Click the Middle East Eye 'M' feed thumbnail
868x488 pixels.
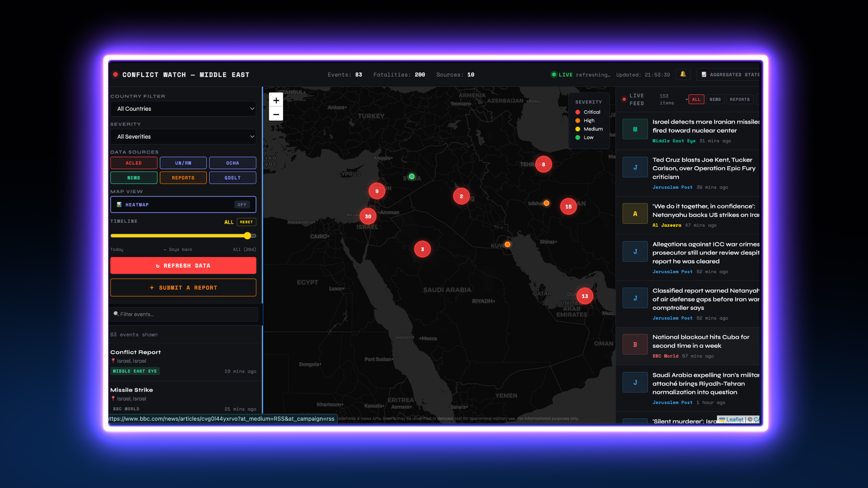click(635, 129)
